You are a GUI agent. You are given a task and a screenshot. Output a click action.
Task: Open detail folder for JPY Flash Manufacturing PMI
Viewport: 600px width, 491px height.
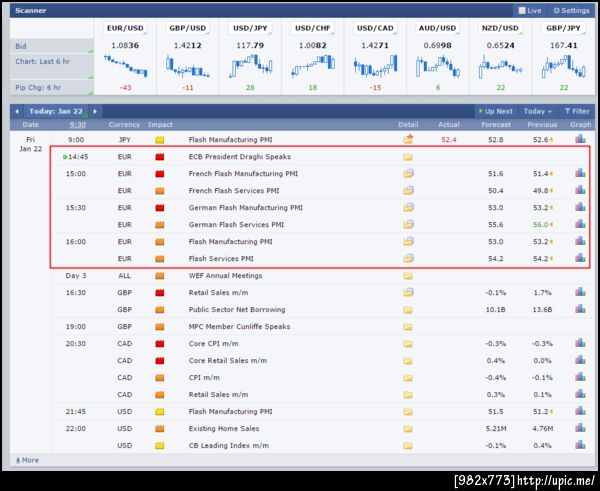coord(408,139)
